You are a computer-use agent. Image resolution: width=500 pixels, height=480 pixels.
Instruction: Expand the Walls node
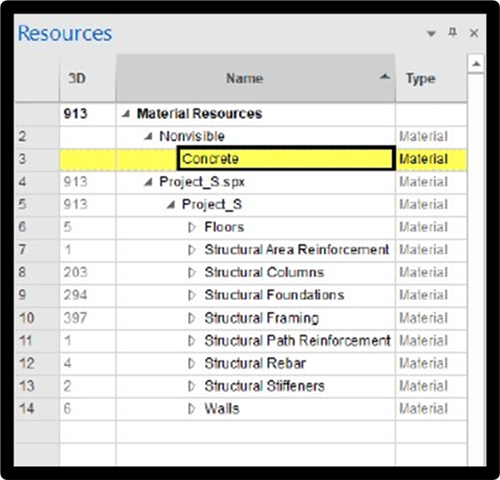tap(192, 409)
